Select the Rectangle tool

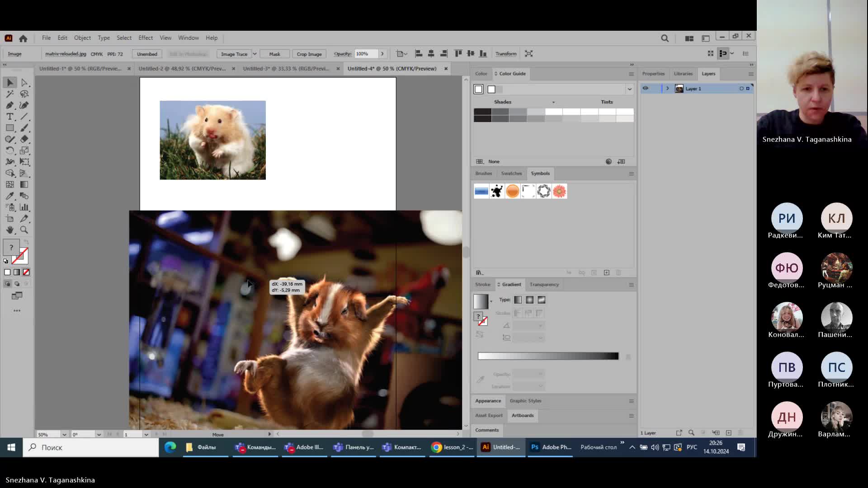pos(10,128)
